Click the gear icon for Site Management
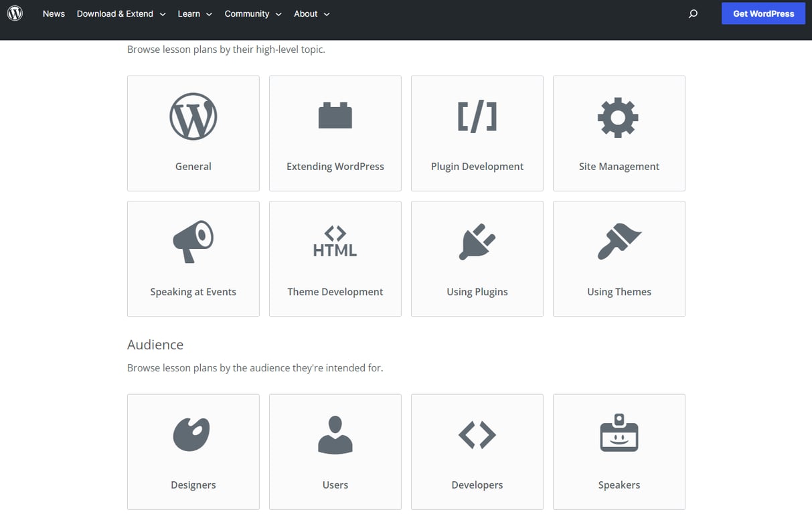The image size is (812, 514). click(619, 116)
